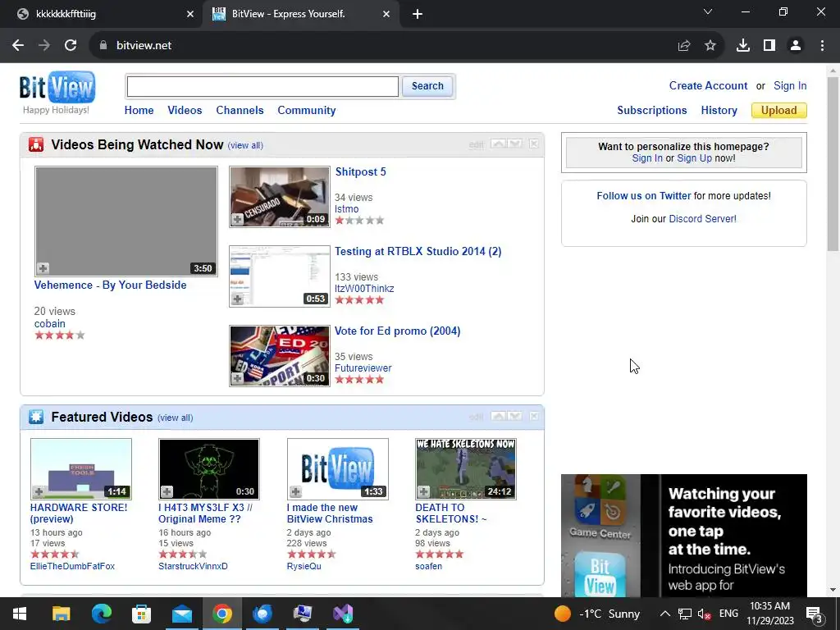This screenshot has height=630, width=840.
Task: Open the Channels menu link
Action: pyautogui.click(x=240, y=111)
